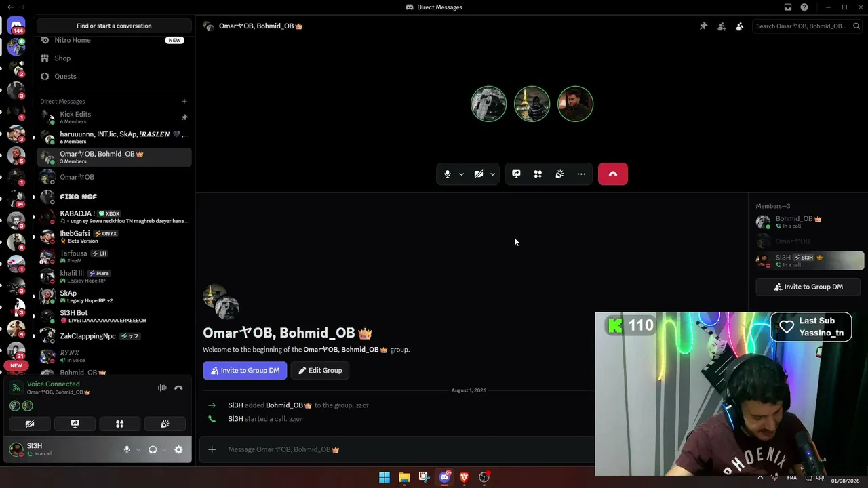868x488 pixels.
Task: Open Brave browser from the taskbar
Action: tap(464, 477)
